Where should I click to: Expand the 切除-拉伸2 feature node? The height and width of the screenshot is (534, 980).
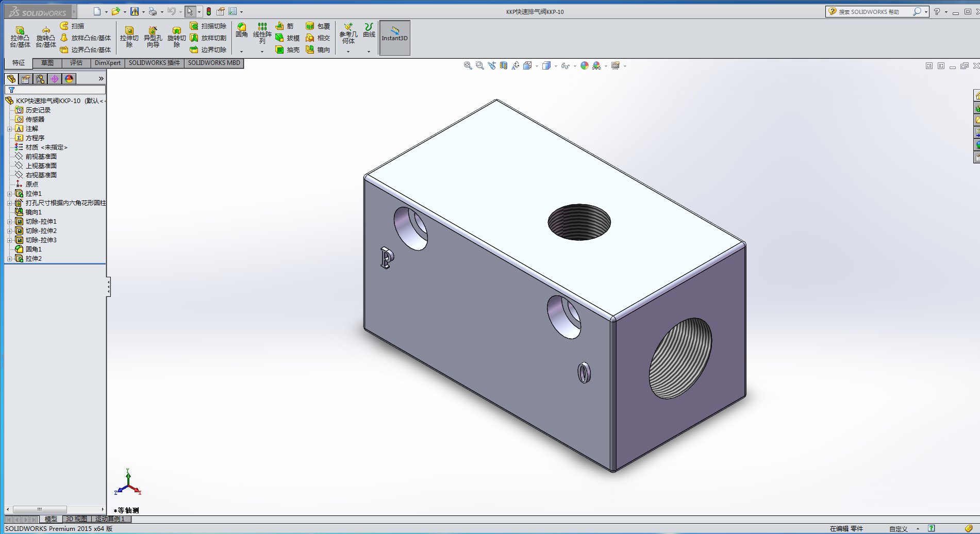coord(9,231)
